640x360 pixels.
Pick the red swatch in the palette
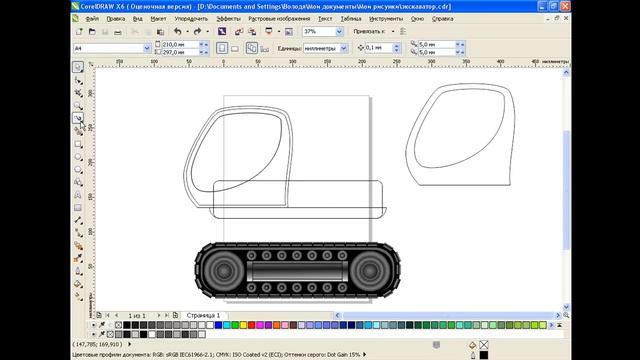(x=251, y=325)
